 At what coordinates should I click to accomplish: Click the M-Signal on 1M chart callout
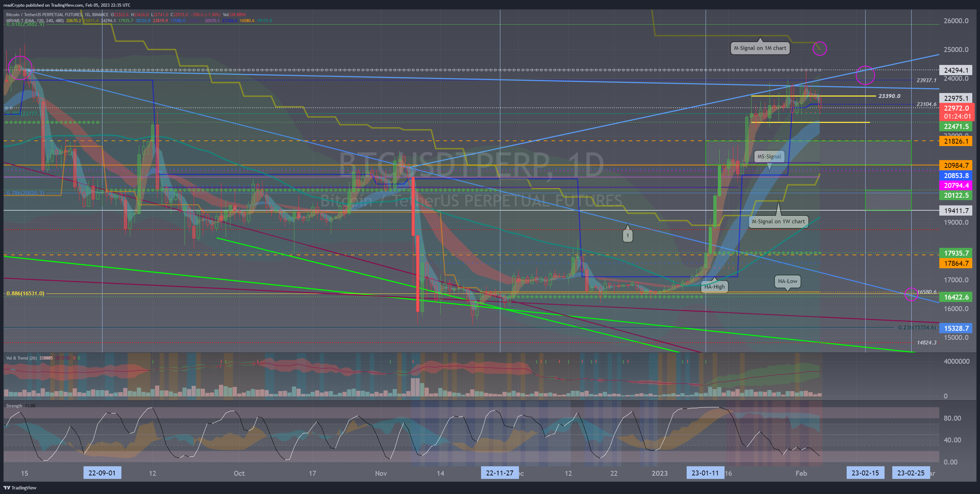(x=760, y=48)
